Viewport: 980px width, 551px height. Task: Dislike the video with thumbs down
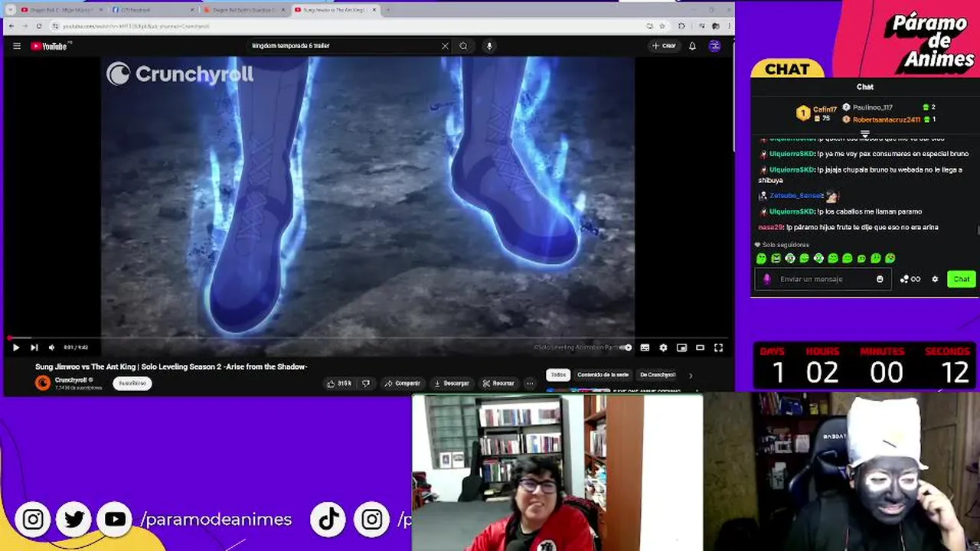coord(366,383)
